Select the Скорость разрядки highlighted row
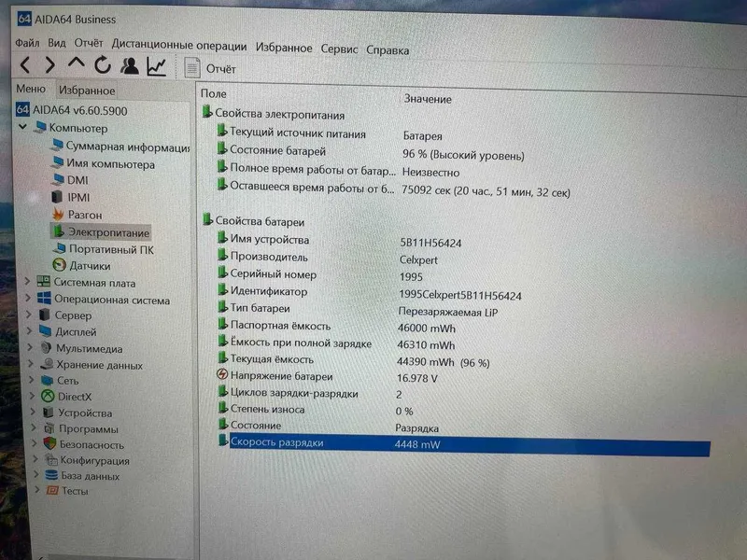The height and width of the screenshot is (560, 747). coord(463,444)
